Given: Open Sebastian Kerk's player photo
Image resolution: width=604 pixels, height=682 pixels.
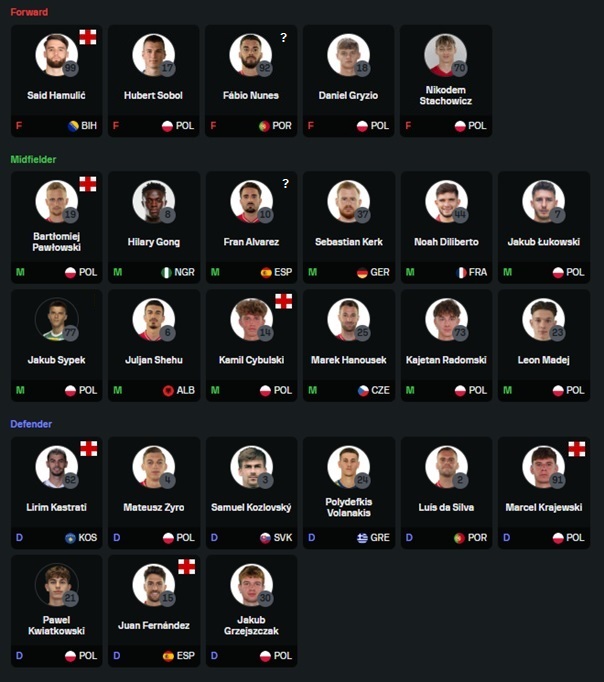Looking at the screenshot, I should [348, 201].
